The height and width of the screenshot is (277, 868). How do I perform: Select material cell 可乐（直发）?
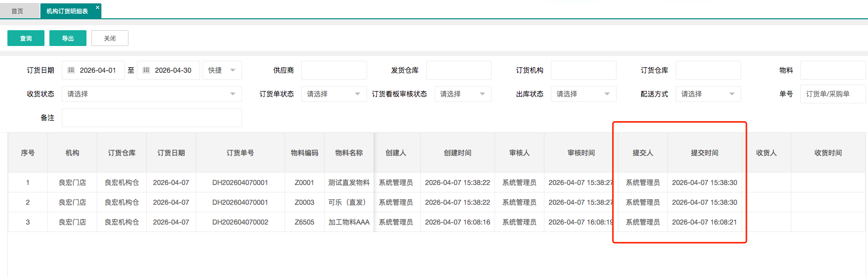tap(349, 202)
